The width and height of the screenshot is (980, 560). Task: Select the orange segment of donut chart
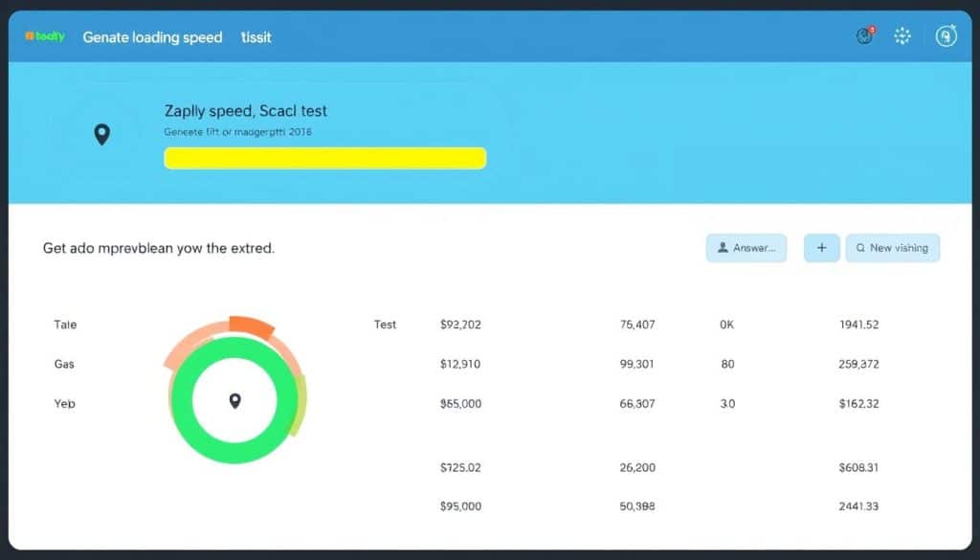coord(252,327)
